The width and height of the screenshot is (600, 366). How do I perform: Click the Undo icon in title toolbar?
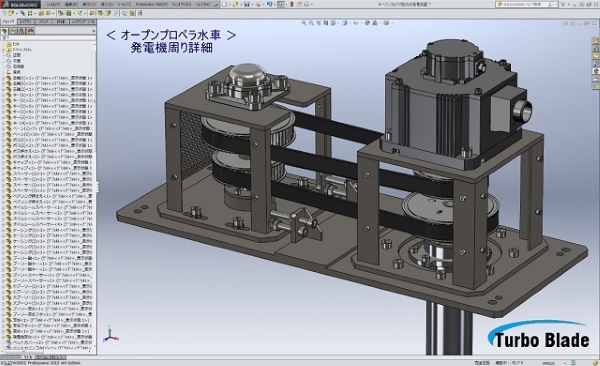pyautogui.click(x=269, y=4)
